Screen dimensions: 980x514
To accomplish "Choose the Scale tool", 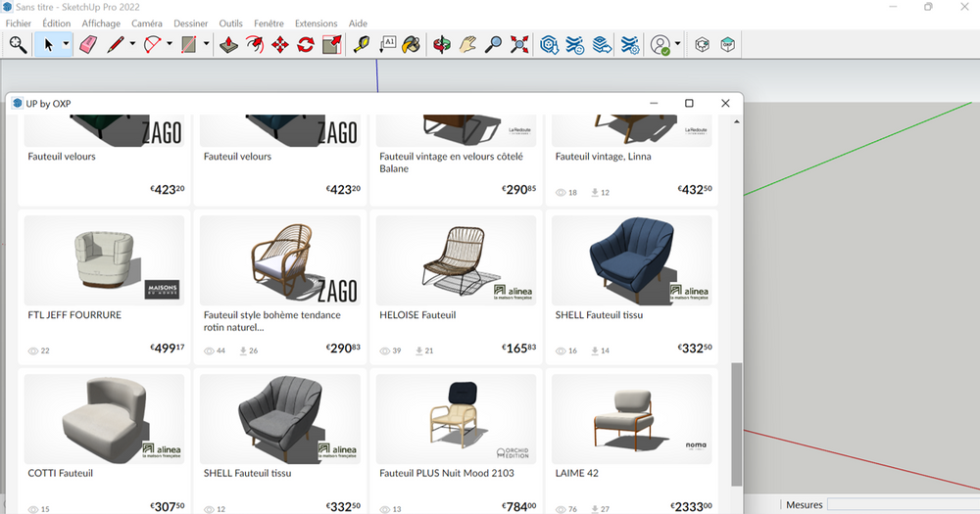I will 332,45.
